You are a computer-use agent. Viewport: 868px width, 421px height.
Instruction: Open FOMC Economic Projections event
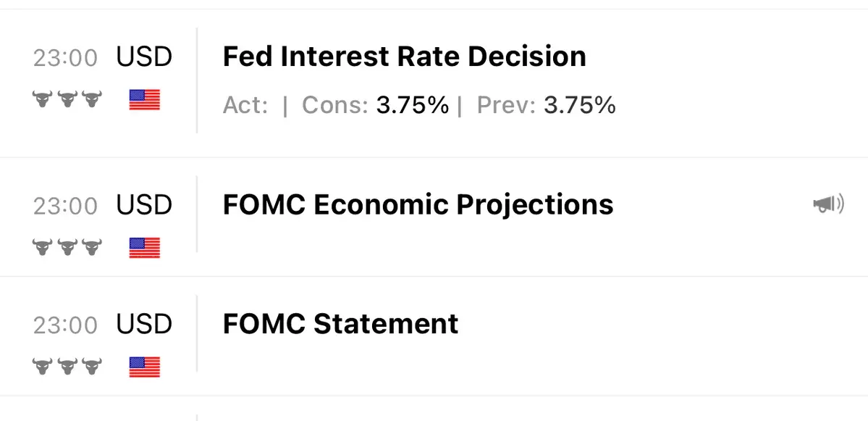tap(418, 205)
